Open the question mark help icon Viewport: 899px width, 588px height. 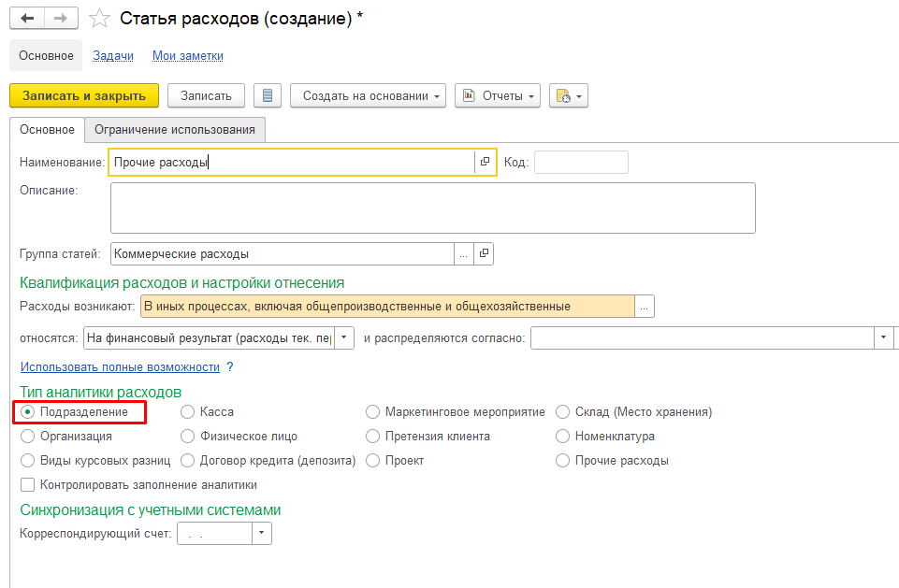(230, 366)
